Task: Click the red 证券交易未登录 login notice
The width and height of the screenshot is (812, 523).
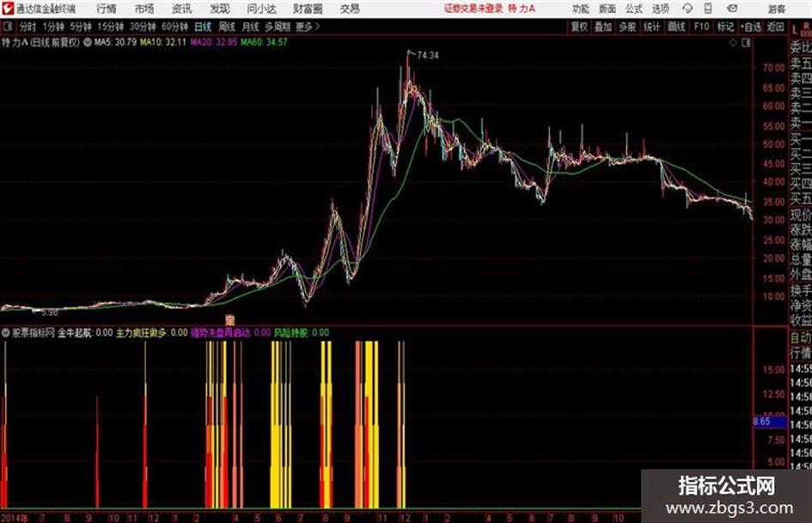Action: point(473,9)
